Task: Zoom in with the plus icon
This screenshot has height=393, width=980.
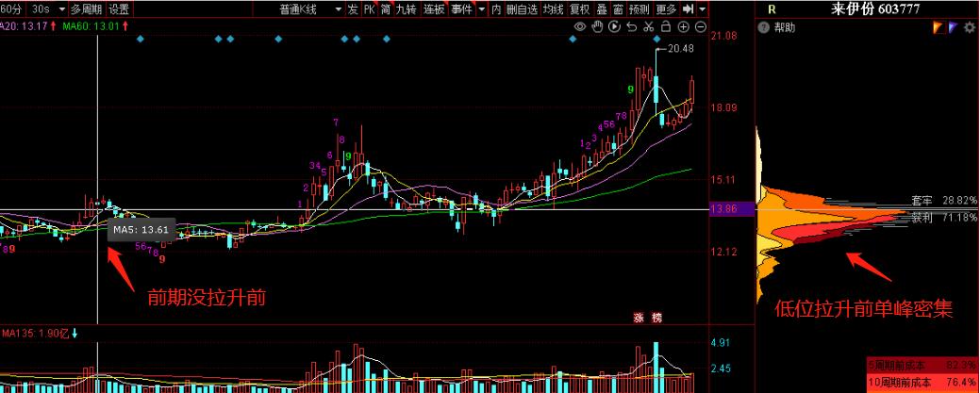Action: click(x=683, y=27)
